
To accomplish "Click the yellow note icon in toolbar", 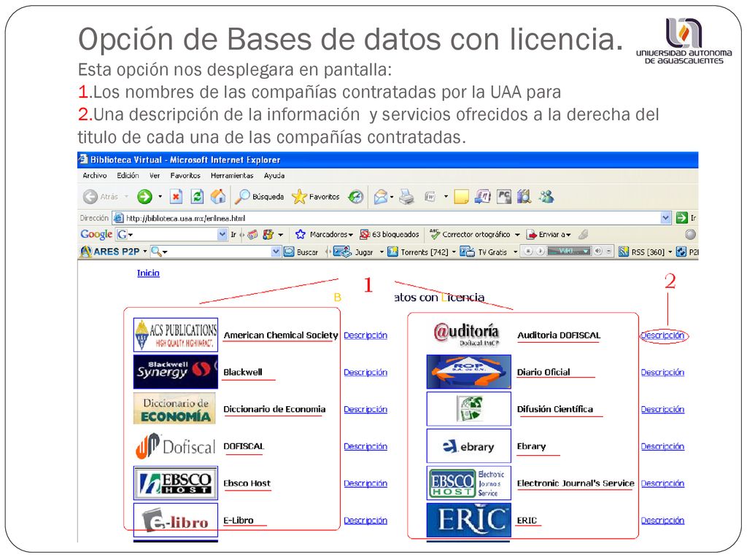I will click(x=461, y=196).
